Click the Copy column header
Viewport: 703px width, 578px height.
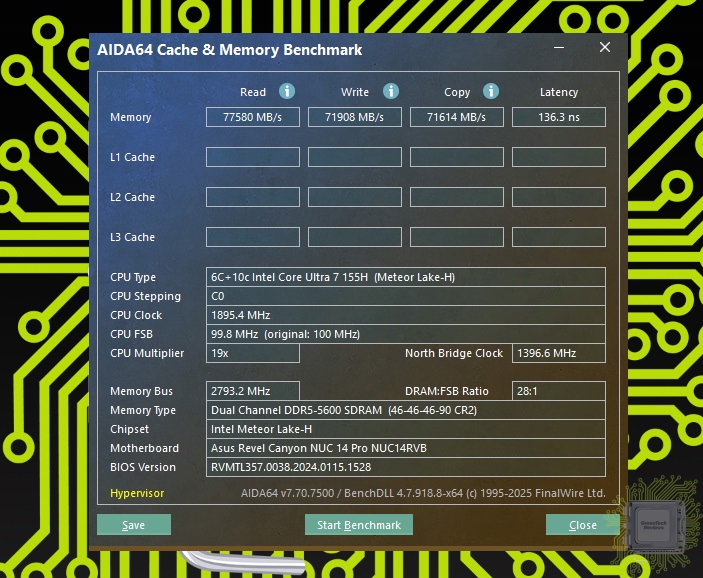point(457,92)
